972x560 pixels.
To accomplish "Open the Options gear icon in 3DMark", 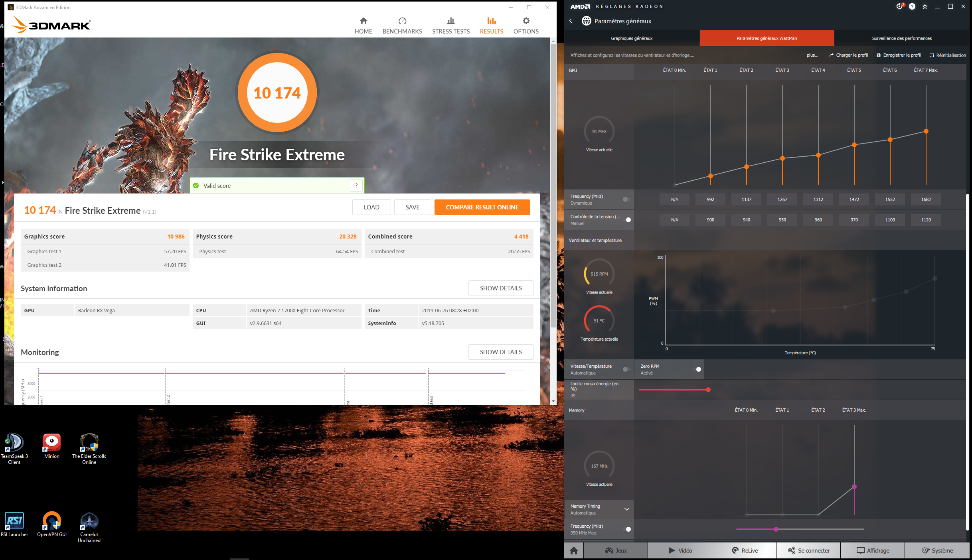I will (526, 21).
